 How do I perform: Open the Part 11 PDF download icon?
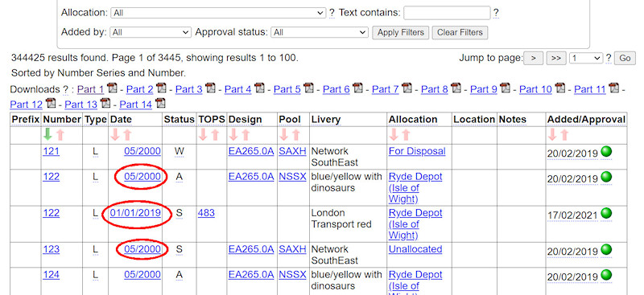coord(613,88)
